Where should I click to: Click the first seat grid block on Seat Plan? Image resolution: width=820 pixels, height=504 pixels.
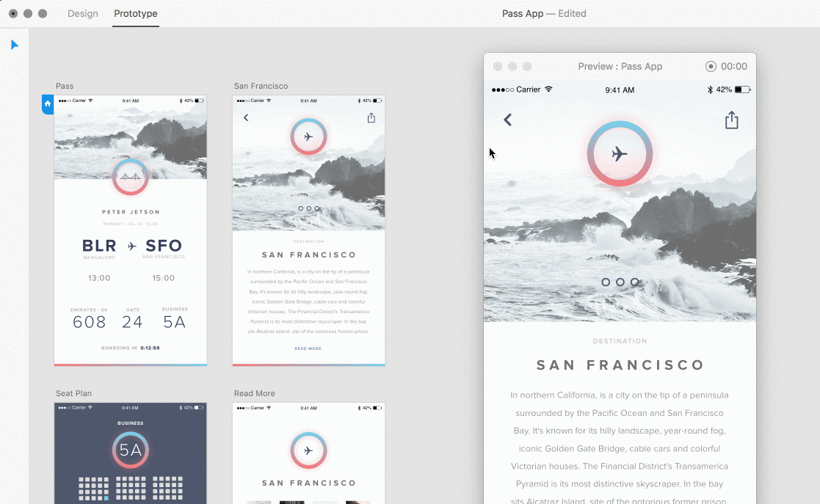(x=94, y=489)
